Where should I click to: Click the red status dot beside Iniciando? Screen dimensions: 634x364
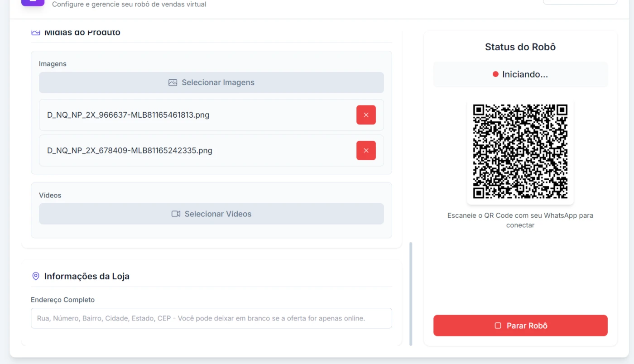[x=495, y=74]
